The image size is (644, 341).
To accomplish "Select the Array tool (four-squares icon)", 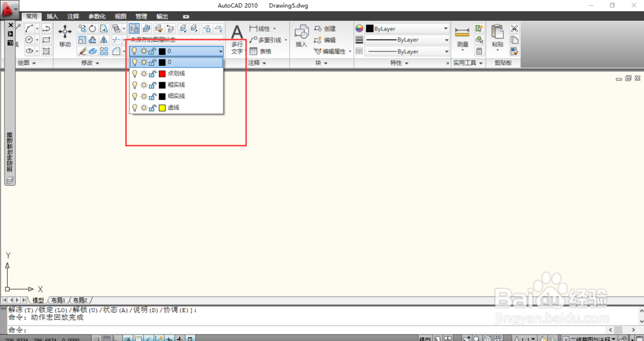I will click(x=104, y=51).
